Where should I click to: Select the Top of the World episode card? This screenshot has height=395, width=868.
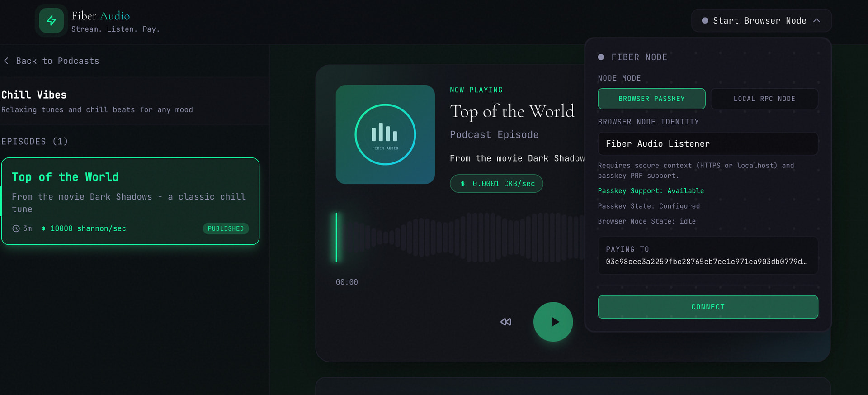pyautogui.click(x=130, y=201)
